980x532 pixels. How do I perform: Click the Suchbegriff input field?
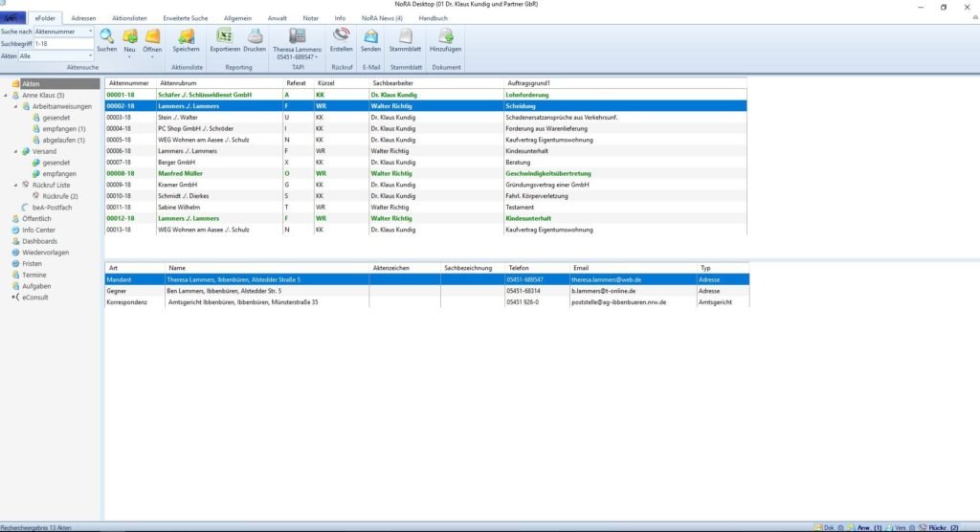(63, 44)
